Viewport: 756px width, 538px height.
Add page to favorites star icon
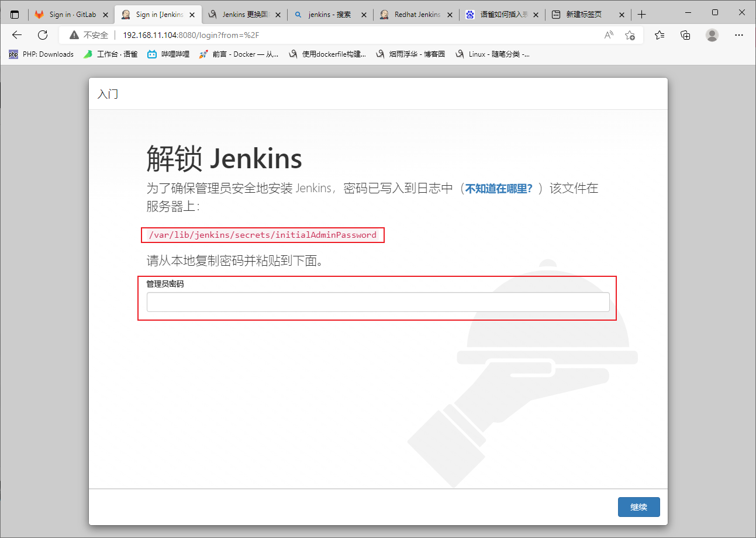[630, 35]
